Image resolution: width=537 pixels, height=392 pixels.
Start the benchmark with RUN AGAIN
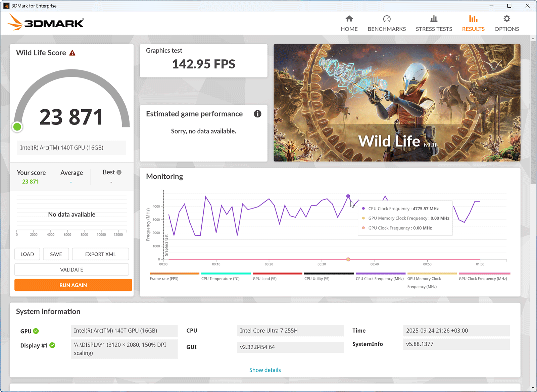coord(73,285)
